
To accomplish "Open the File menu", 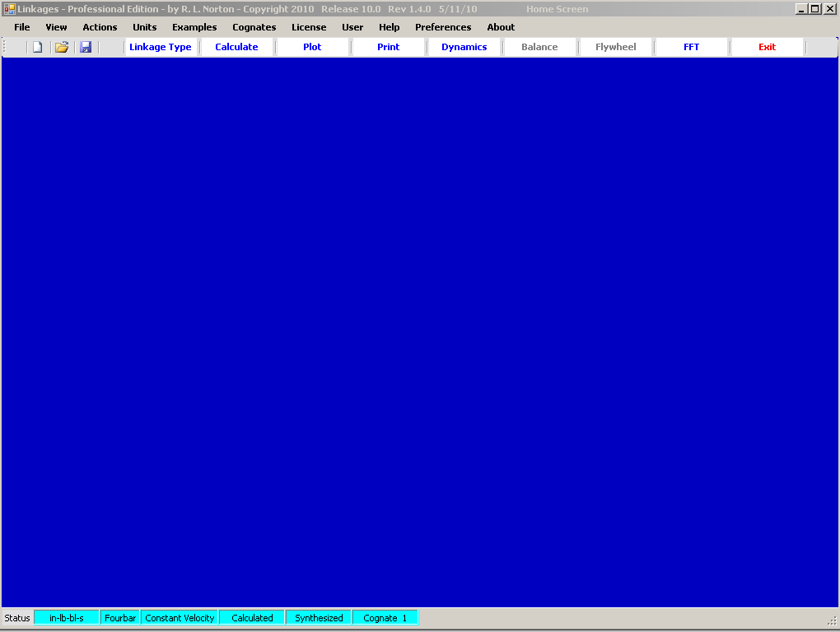I will pos(22,27).
